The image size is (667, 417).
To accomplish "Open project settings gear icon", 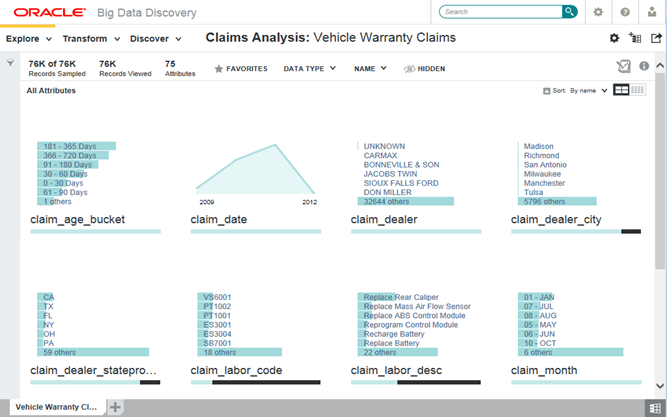I will [x=614, y=38].
